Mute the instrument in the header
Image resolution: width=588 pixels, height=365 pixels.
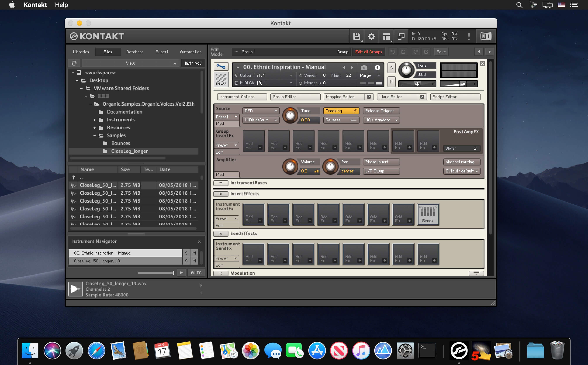tap(391, 82)
